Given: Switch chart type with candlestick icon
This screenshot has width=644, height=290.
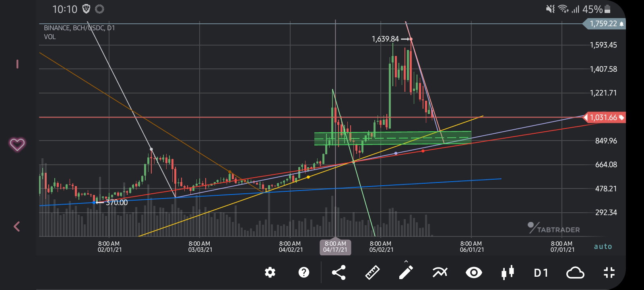Looking at the screenshot, I should (508, 273).
